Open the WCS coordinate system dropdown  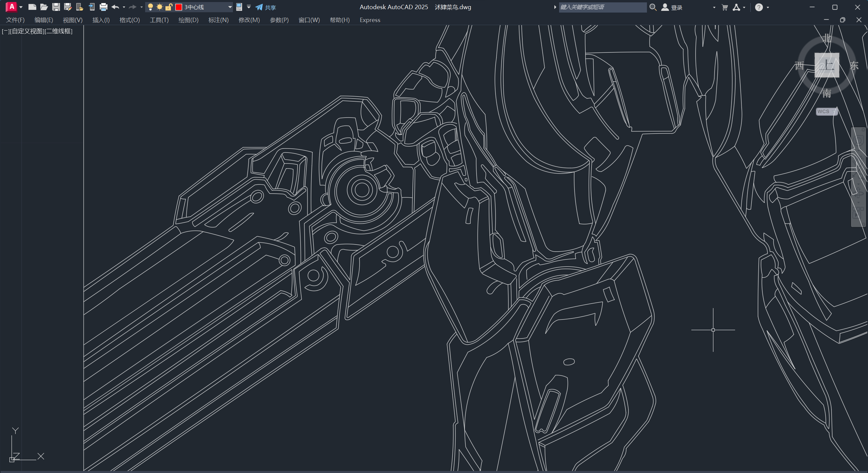[x=827, y=111]
